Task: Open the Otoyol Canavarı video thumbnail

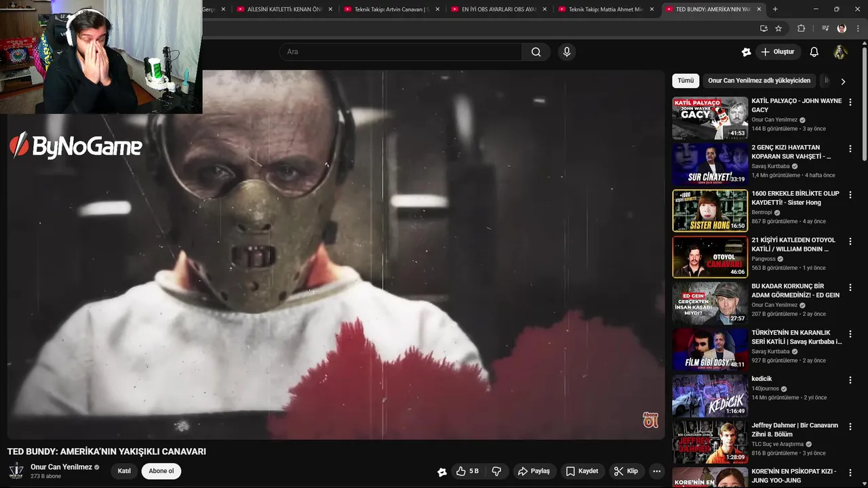Action: [710, 257]
